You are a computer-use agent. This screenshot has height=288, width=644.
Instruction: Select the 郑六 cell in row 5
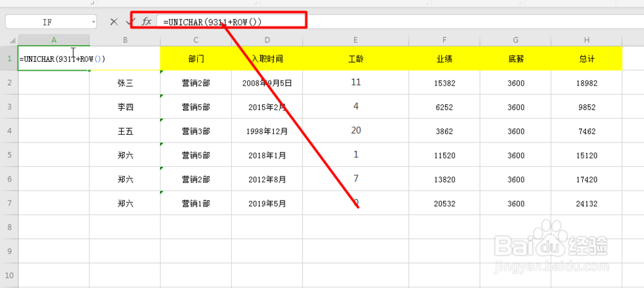125,155
